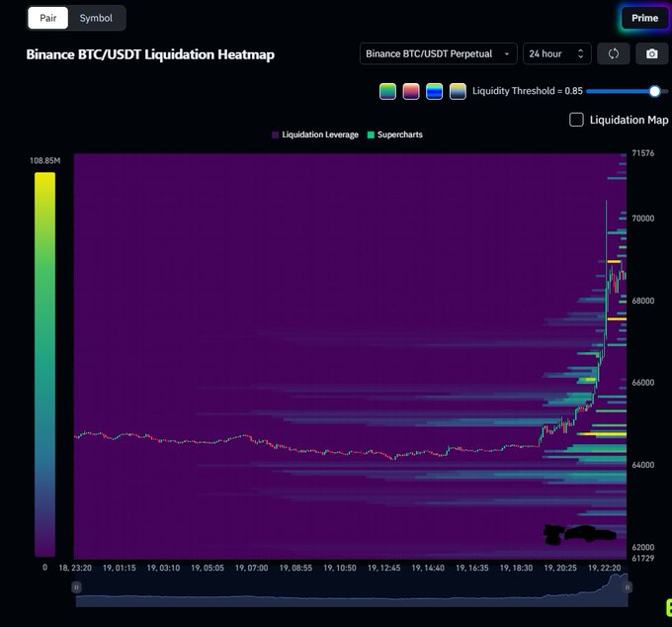The height and width of the screenshot is (627, 672).
Task: Enable the Liquidation Map checkbox
Action: [x=576, y=120]
